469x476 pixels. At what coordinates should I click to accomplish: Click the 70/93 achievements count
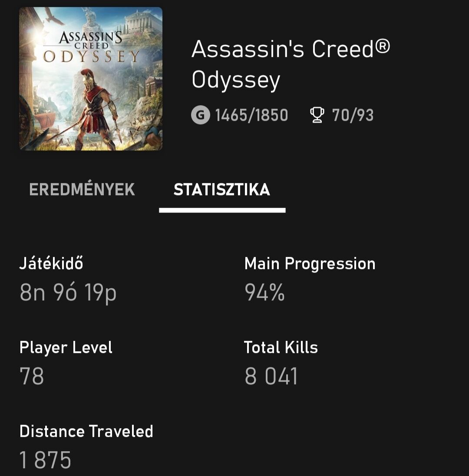point(353,116)
